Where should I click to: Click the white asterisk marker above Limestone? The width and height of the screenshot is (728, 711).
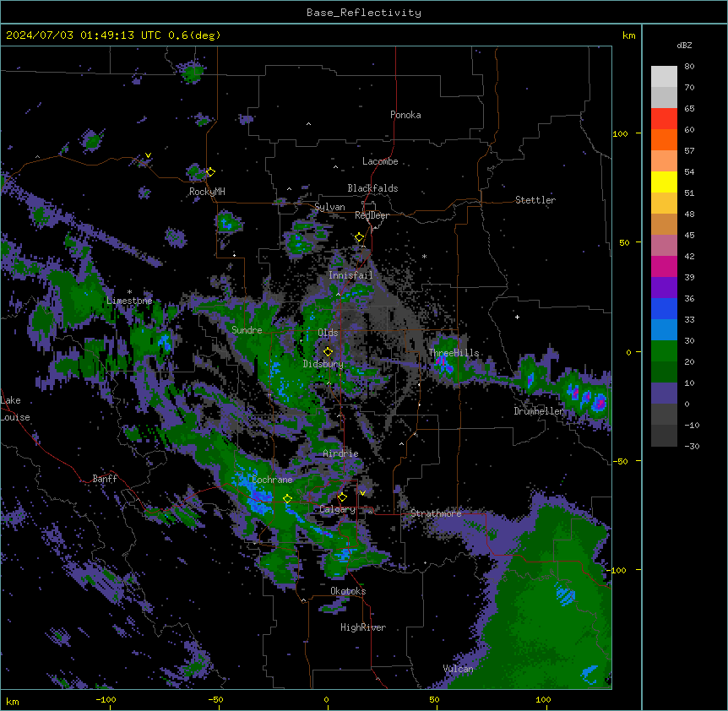pos(129,292)
